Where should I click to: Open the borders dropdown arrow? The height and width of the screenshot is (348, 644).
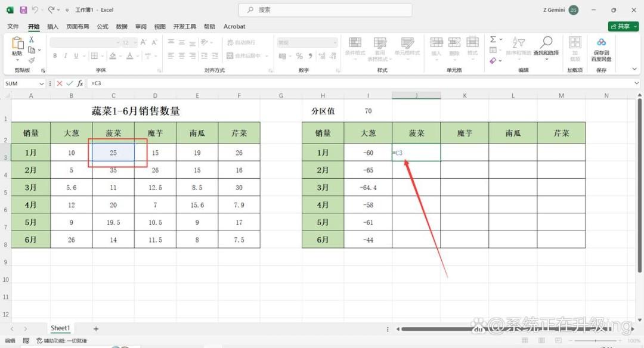click(102, 56)
